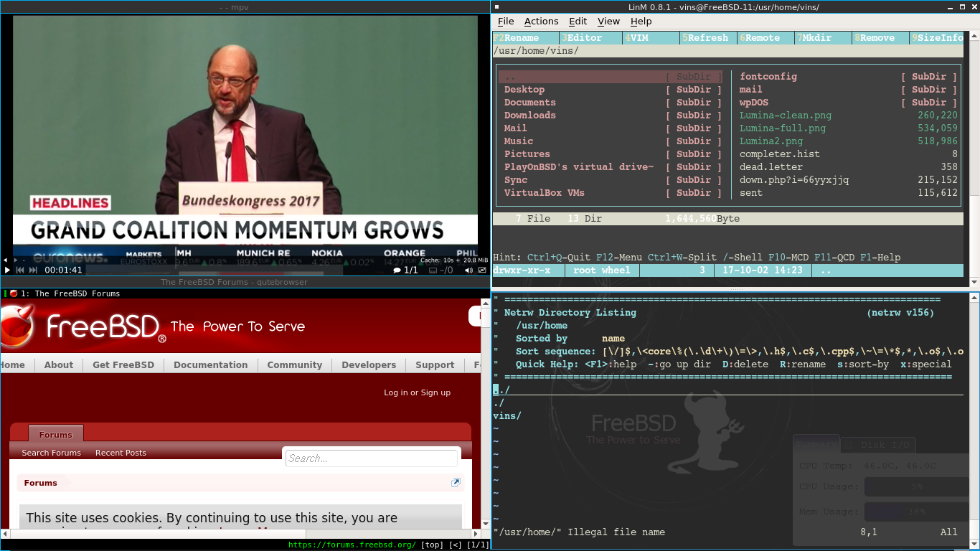
Task: Click 8 Remove function key
Action: coord(880,38)
